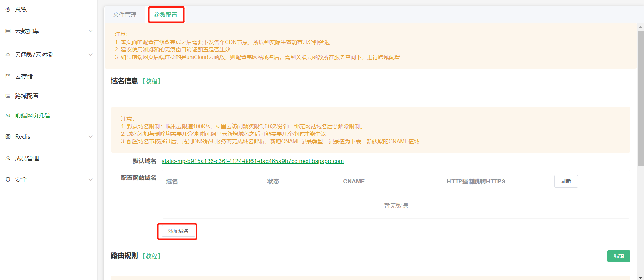Click the 云数据库 database icon
Image resolution: width=644 pixels, height=280 pixels.
tap(8, 31)
